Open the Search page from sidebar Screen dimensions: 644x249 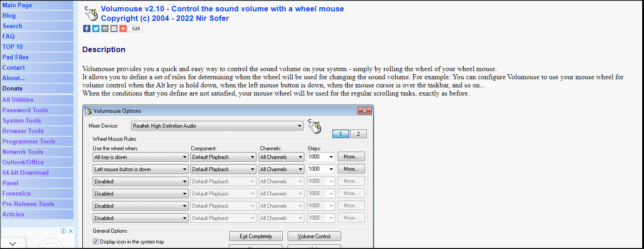point(12,26)
